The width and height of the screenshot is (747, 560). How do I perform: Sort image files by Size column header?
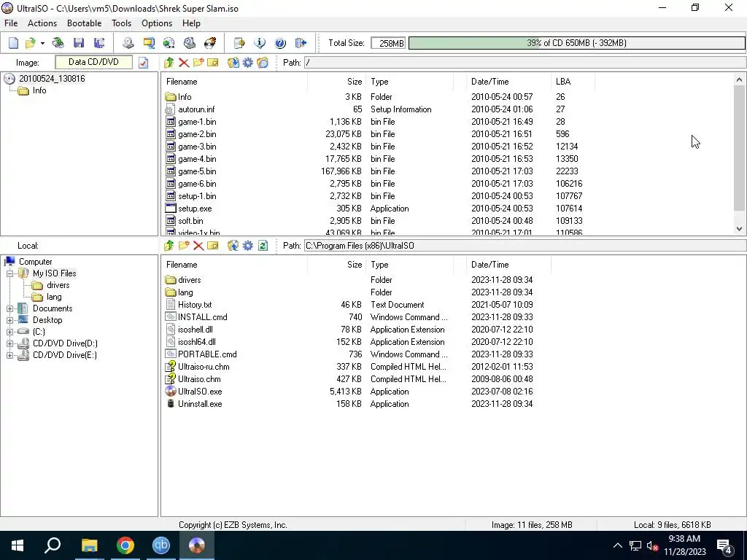click(x=337, y=82)
